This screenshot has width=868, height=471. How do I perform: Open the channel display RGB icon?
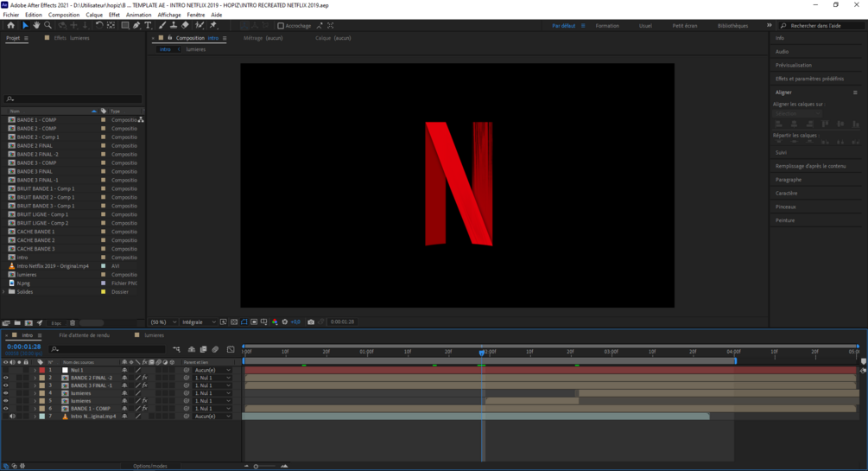pyautogui.click(x=275, y=322)
